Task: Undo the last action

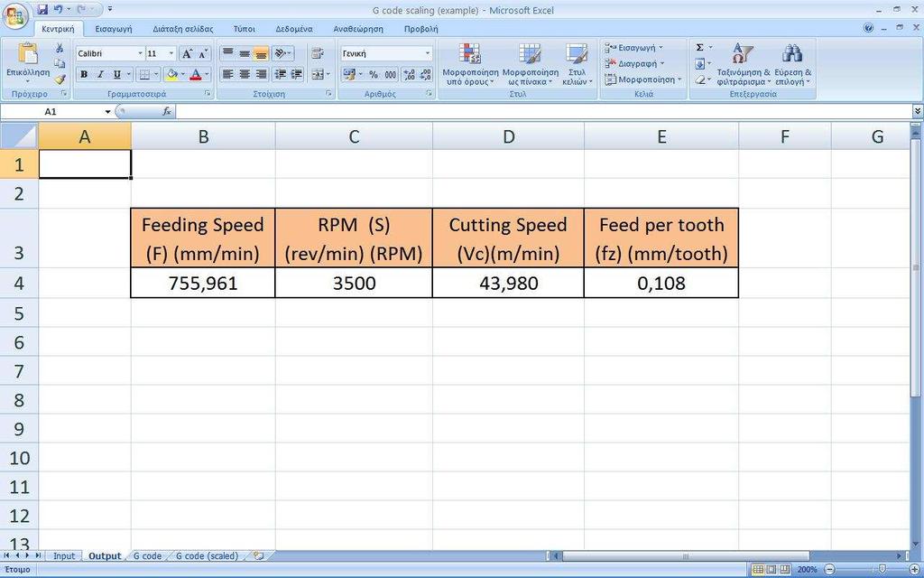Action: [x=58, y=9]
